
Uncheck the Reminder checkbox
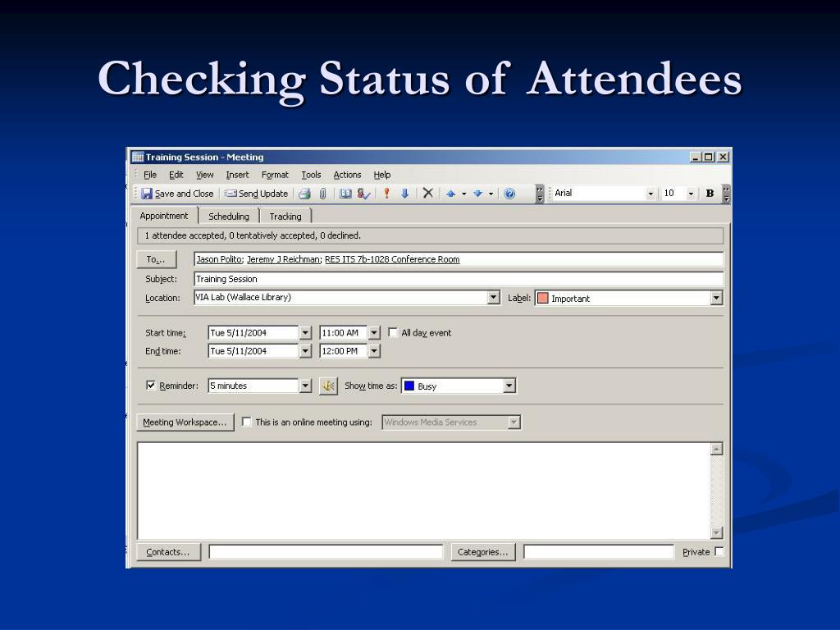151,386
